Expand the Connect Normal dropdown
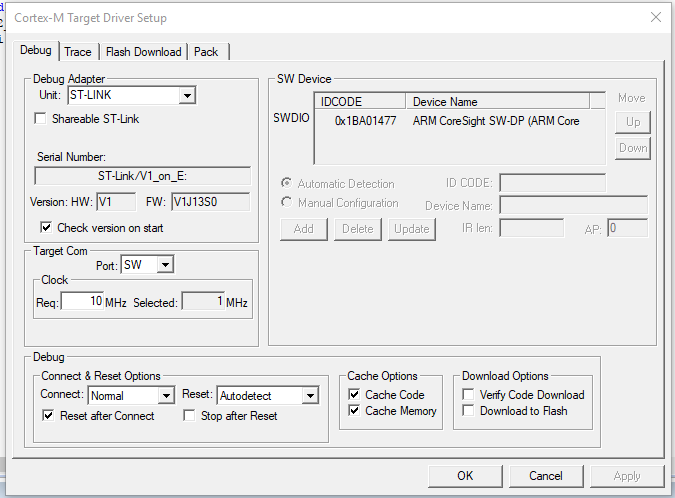The width and height of the screenshot is (675, 498). [x=166, y=395]
